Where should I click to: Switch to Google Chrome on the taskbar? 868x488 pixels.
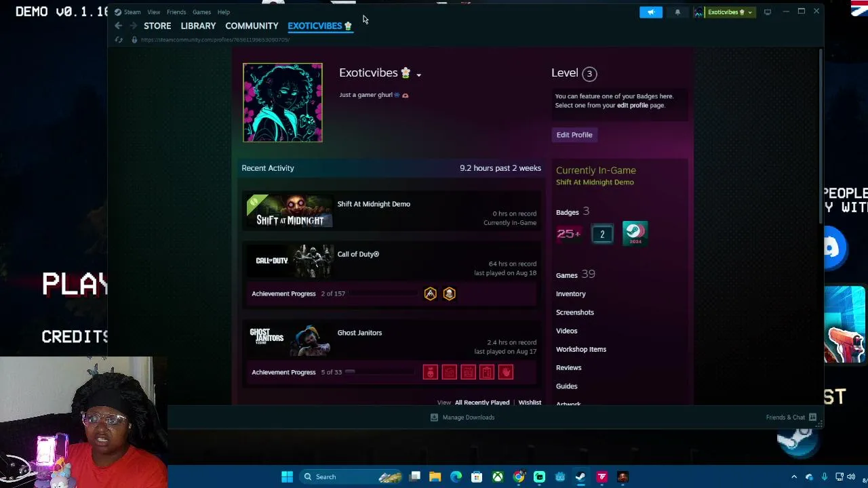(519, 476)
